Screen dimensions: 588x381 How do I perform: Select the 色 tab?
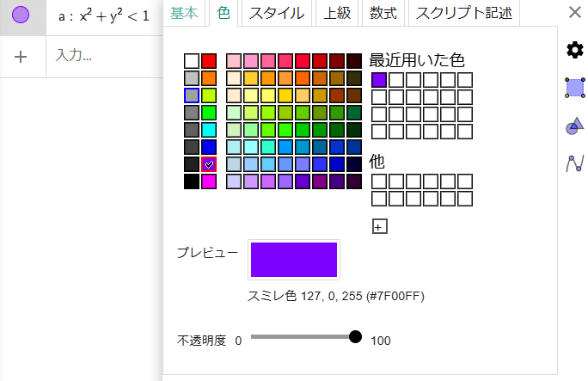point(224,13)
